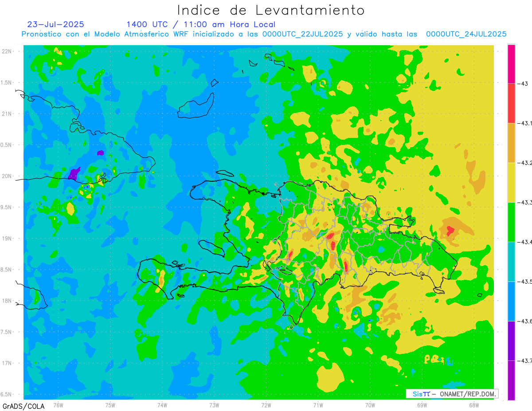Click the '70W' longitude label

pos(370,405)
